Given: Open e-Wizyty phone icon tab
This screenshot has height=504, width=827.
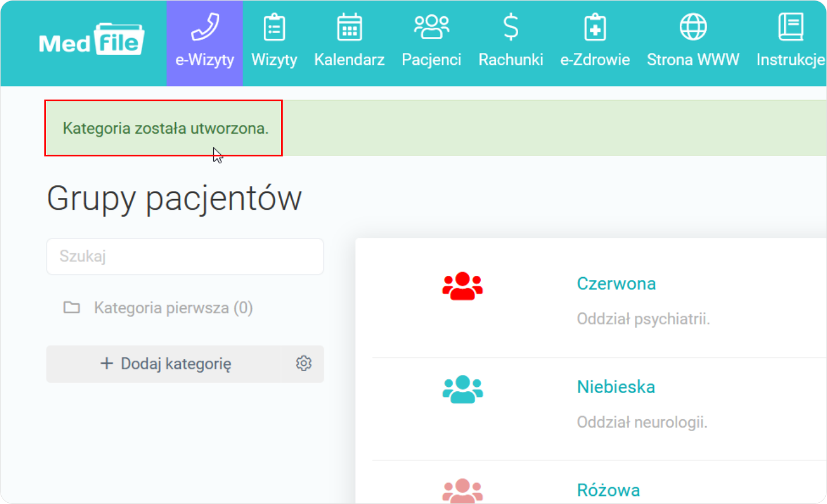Looking at the screenshot, I should coord(205,27).
